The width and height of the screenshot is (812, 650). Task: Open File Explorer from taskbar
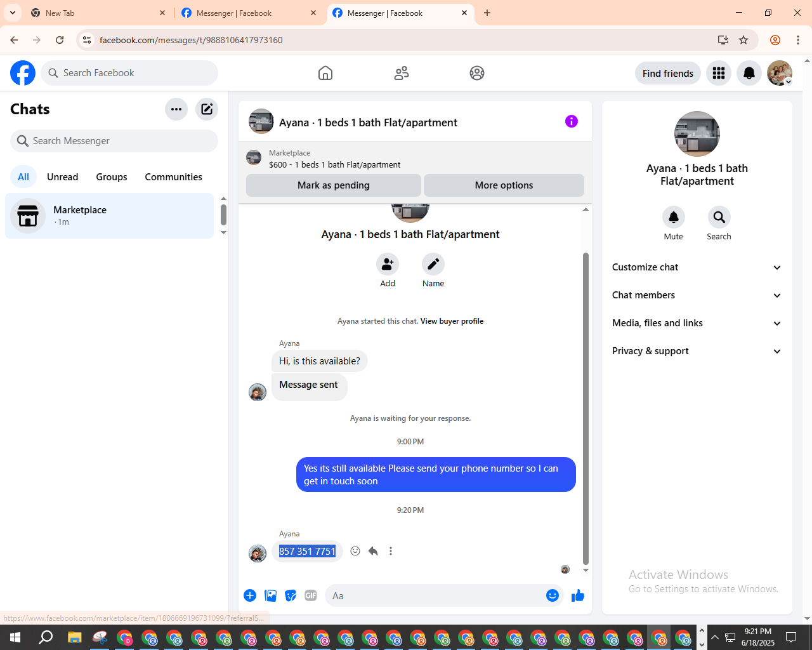75,637
